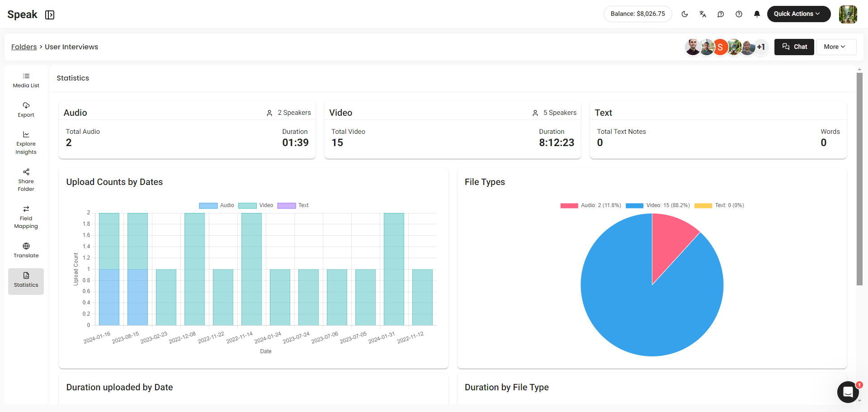Open Field Mapping in the sidebar

coord(26,217)
